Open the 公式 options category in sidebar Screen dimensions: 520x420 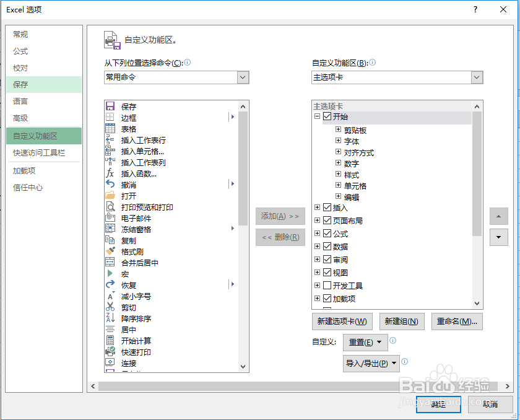(x=44, y=51)
